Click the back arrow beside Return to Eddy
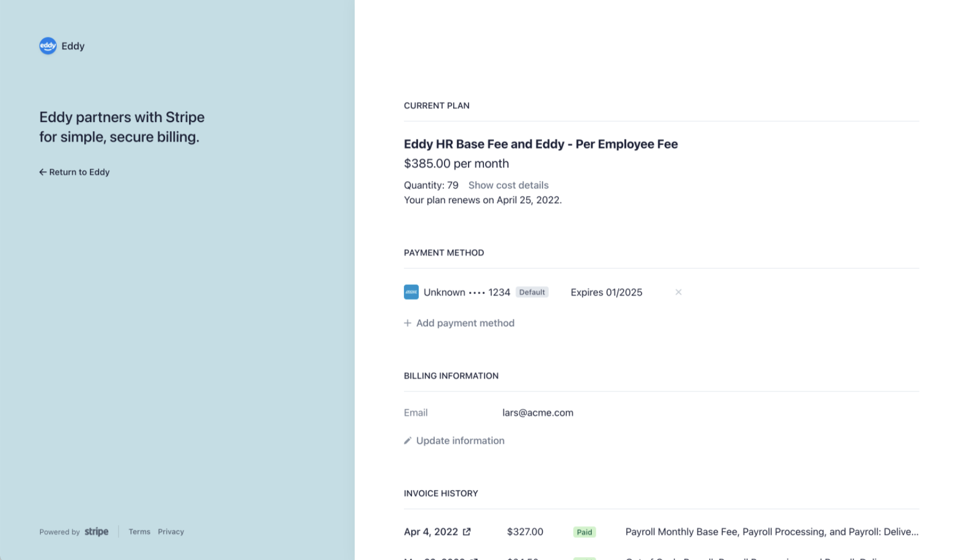967x560 pixels. 42,172
